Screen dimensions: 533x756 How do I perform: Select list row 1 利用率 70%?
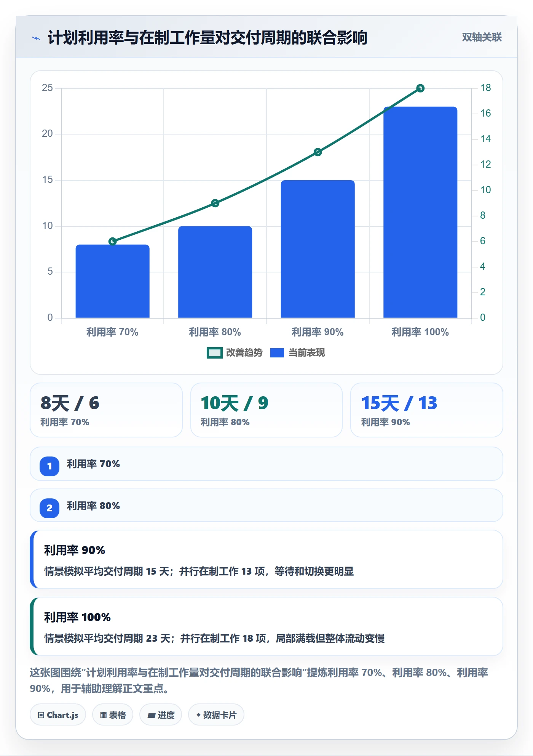(266, 464)
